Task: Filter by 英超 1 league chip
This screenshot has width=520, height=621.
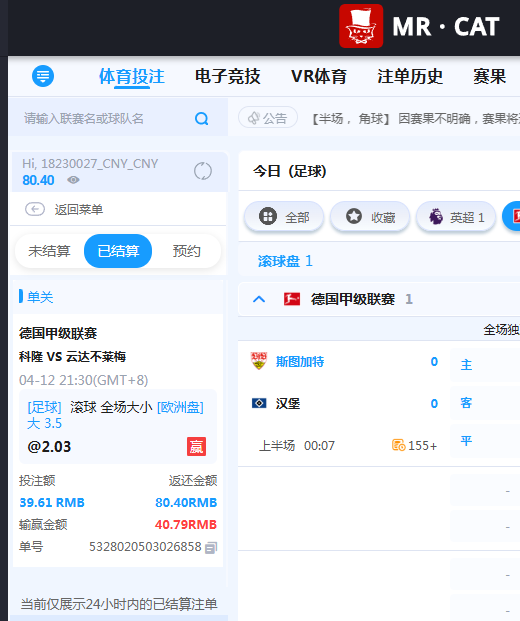Action: (456, 217)
